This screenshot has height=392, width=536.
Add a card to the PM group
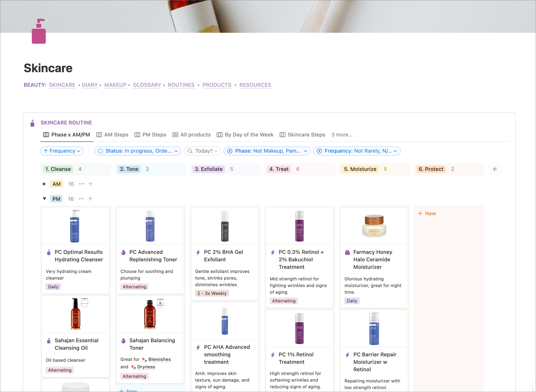[x=90, y=199]
